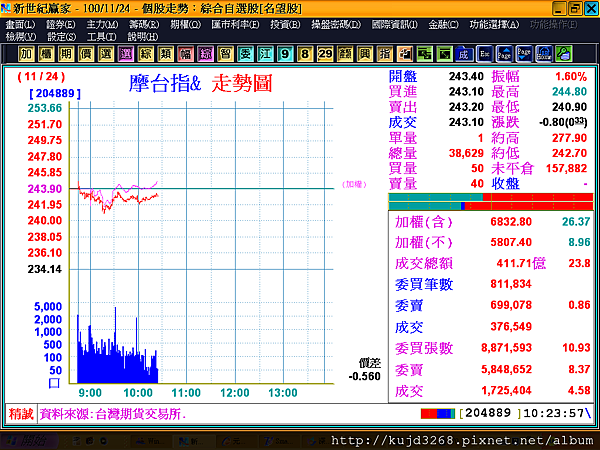Viewport: 600px width, 450px height.
Task: Click the 產類 toolbar icon
Action: click(344, 54)
